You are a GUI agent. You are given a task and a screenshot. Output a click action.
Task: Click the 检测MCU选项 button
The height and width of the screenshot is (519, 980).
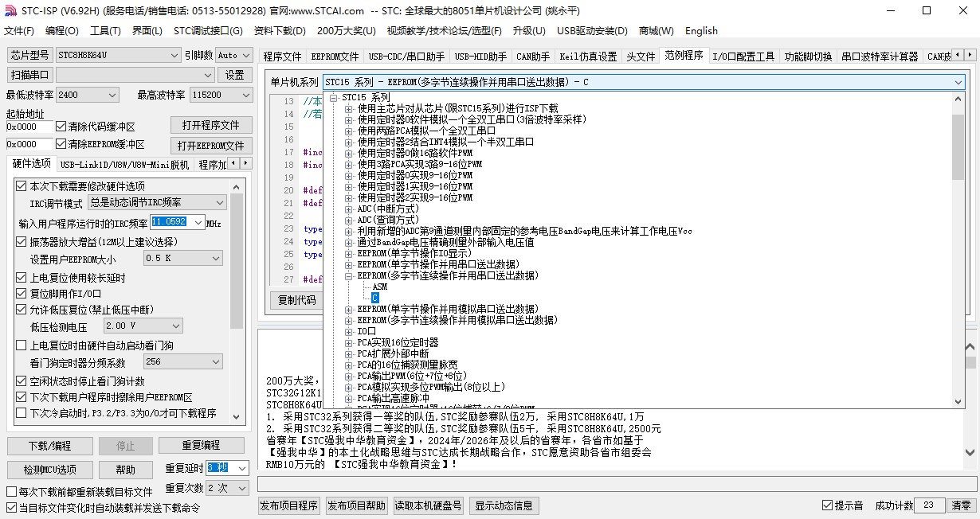[x=49, y=470]
